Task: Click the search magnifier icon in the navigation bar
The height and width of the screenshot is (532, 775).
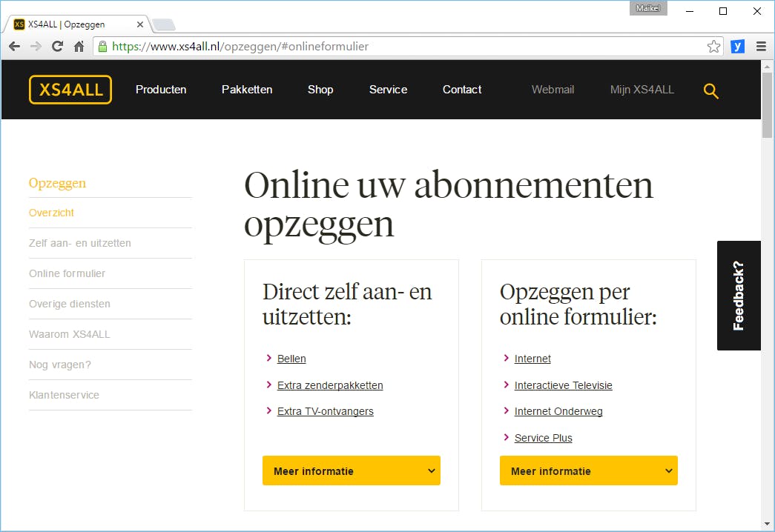Action: pos(710,90)
